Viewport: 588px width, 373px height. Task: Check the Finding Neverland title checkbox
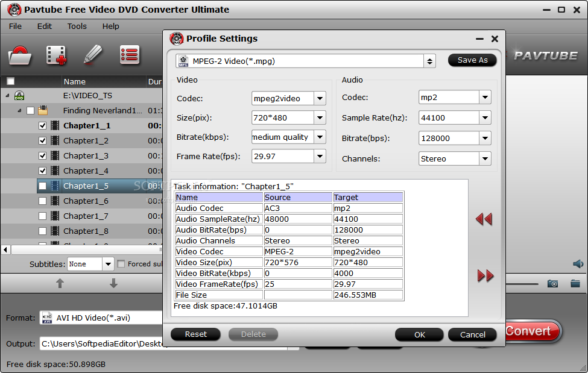click(x=30, y=111)
